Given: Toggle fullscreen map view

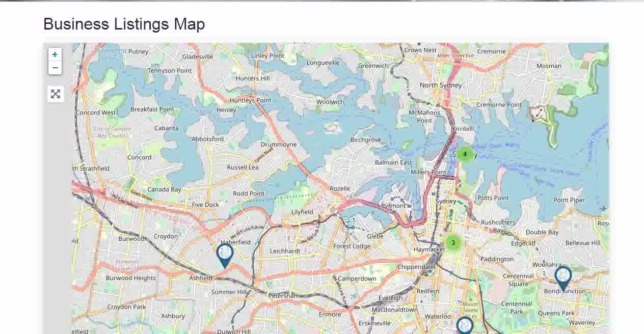Looking at the screenshot, I should 56,94.
